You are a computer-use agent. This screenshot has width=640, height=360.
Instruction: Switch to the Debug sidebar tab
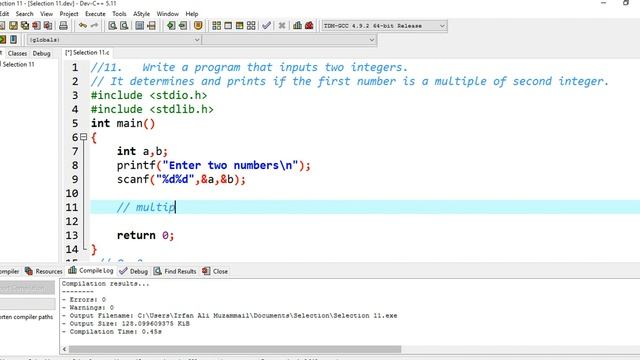tap(41, 53)
